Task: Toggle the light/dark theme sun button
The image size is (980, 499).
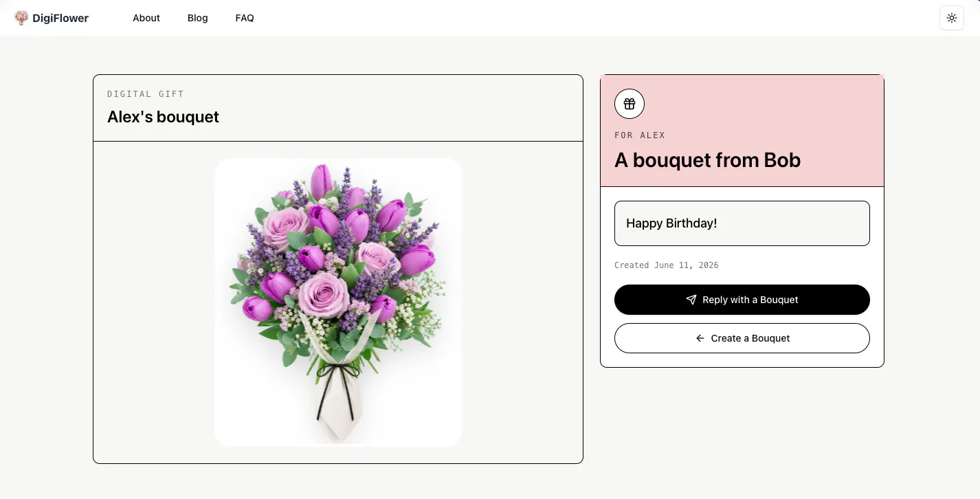Action: click(x=952, y=18)
